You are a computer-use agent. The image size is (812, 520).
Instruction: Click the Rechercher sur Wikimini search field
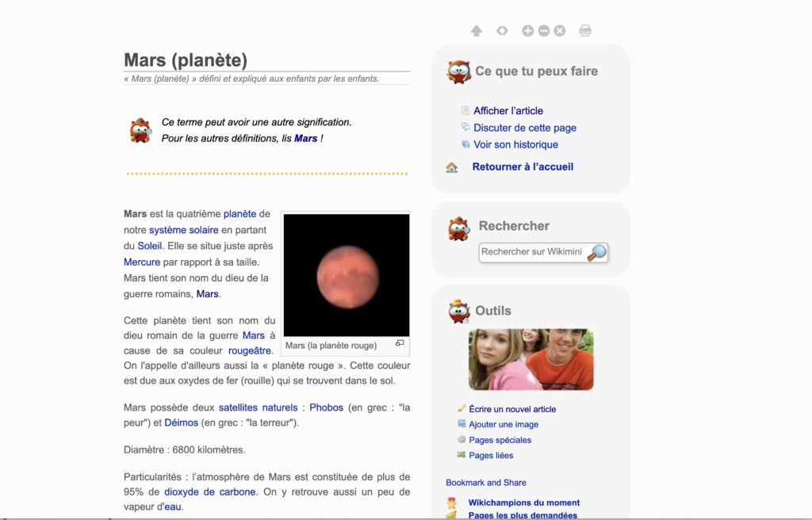coord(531,252)
